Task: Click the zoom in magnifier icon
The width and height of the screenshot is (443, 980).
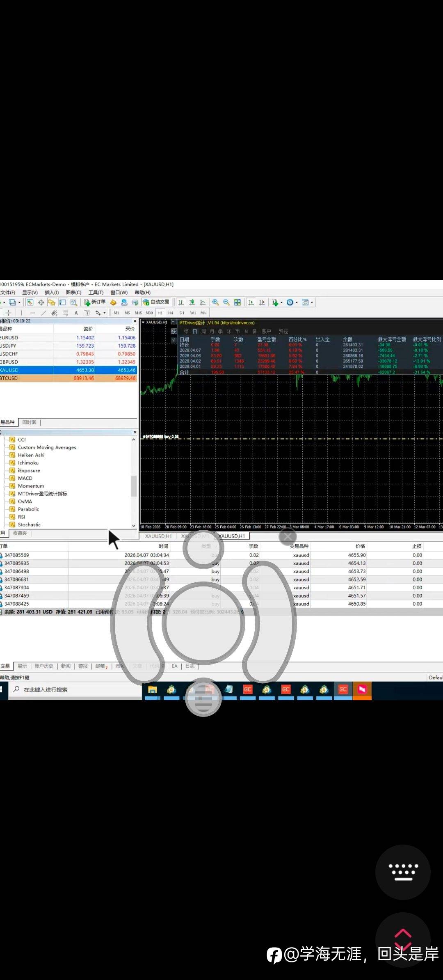Action: [x=215, y=302]
